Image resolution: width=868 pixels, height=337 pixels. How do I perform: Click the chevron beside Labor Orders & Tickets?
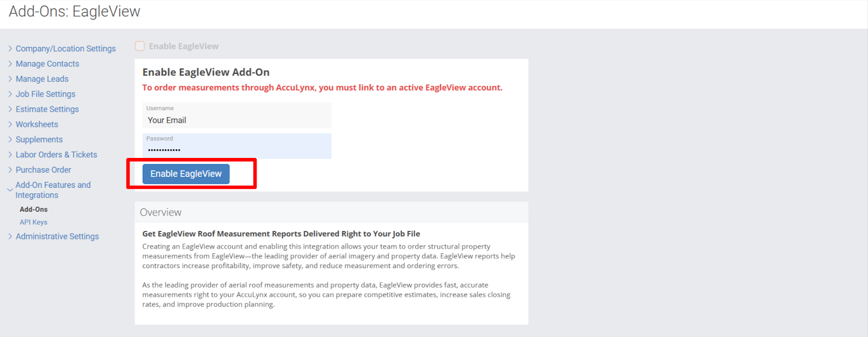[10, 155]
